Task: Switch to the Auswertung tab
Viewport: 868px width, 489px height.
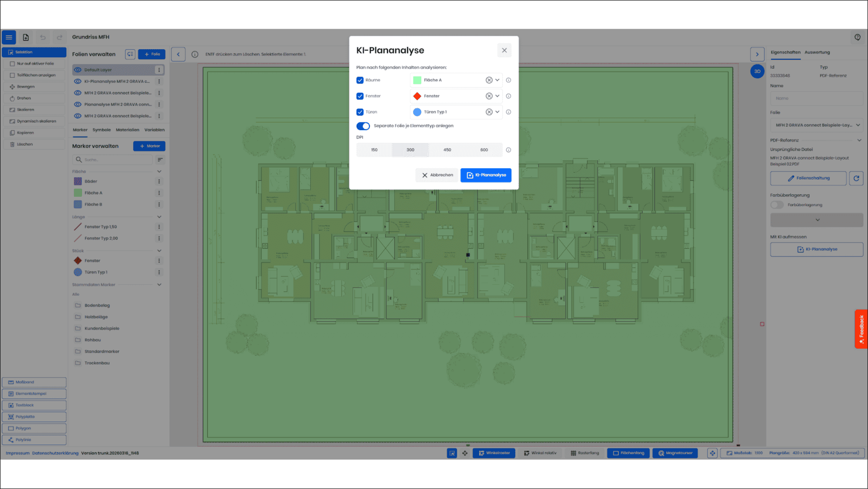Action: (x=817, y=53)
